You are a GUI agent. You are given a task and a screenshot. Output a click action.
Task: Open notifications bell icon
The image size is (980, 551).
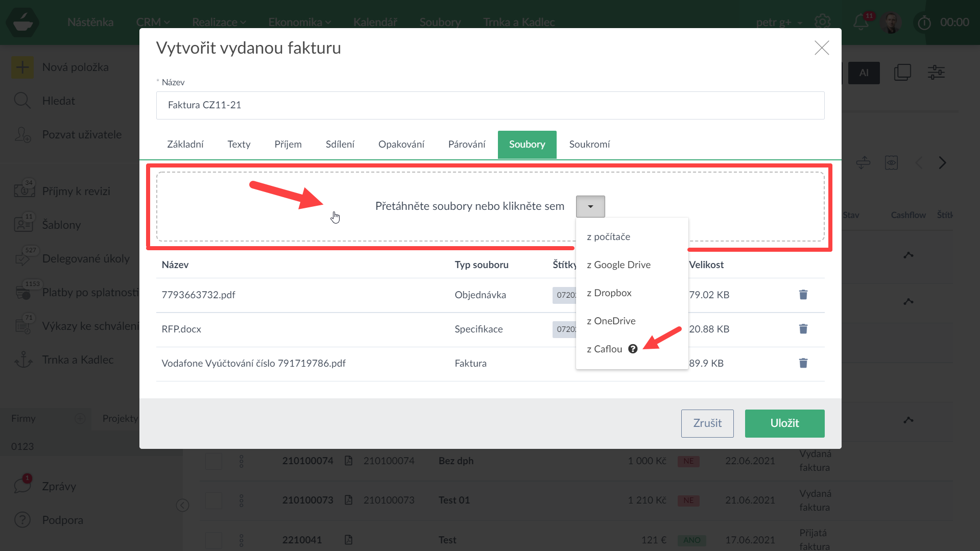click(861, 22)
